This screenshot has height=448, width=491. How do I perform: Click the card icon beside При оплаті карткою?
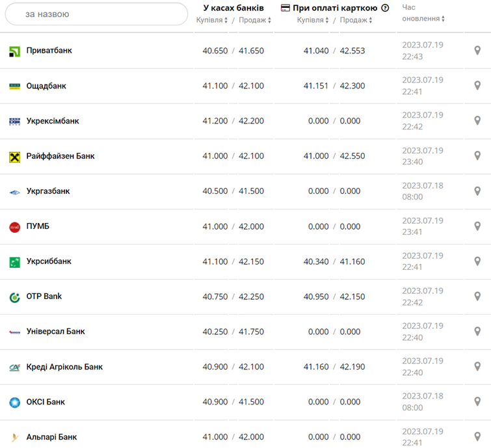[x=285, y=8]
